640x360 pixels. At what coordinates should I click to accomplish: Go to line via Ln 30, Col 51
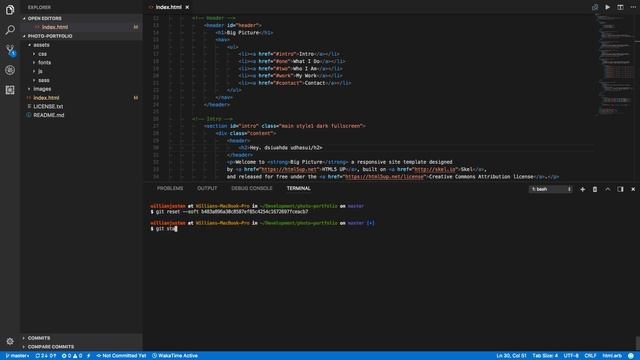pos(511,356)
